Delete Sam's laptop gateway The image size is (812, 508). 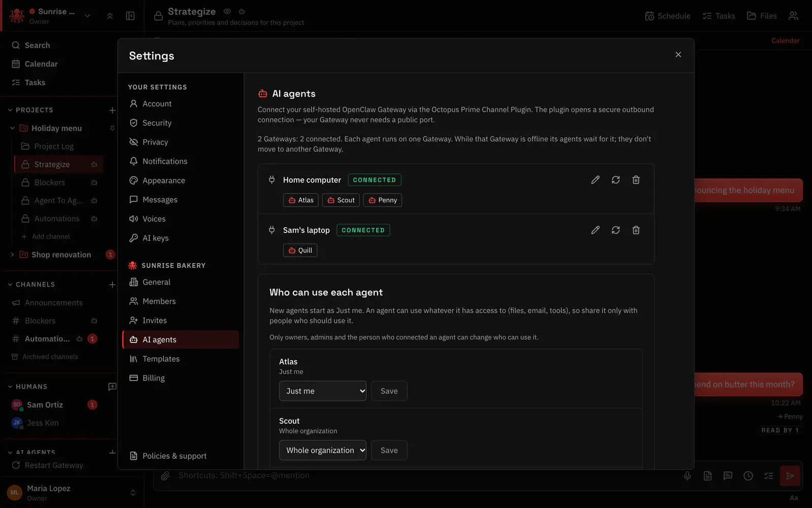636,230
